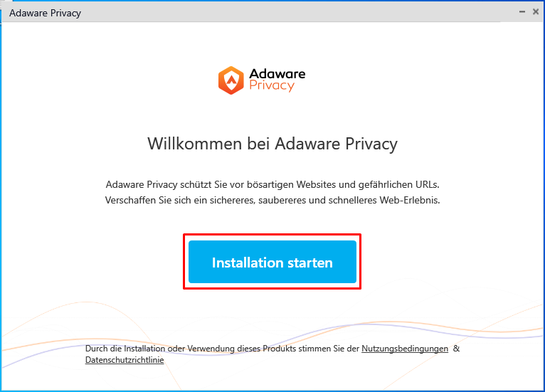
Task: Click the line about bösartigen Websites
Action: tap(272, 184)
